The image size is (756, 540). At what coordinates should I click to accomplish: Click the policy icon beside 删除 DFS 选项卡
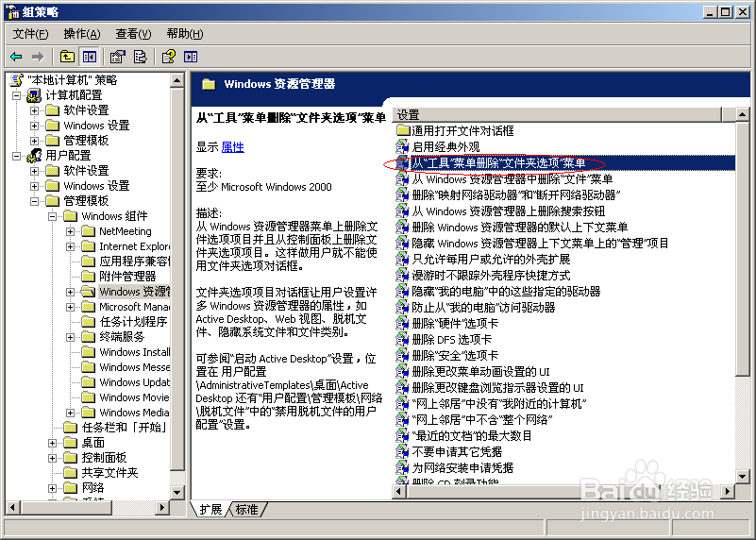tap(402, 339)
